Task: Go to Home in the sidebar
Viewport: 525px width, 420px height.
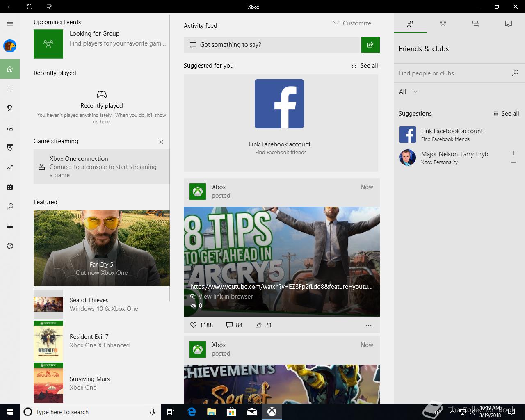Action: click(x=10, y=69)
